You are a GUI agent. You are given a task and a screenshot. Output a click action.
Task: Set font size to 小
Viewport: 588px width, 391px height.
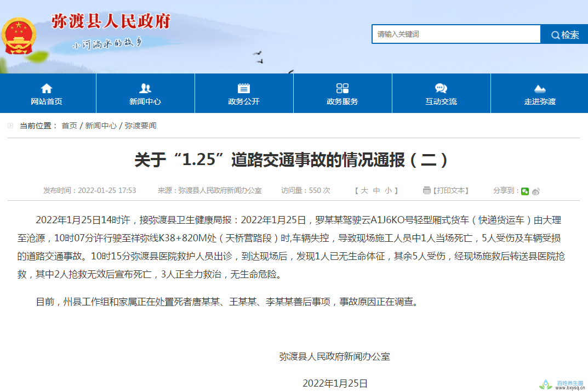(388, 191)
